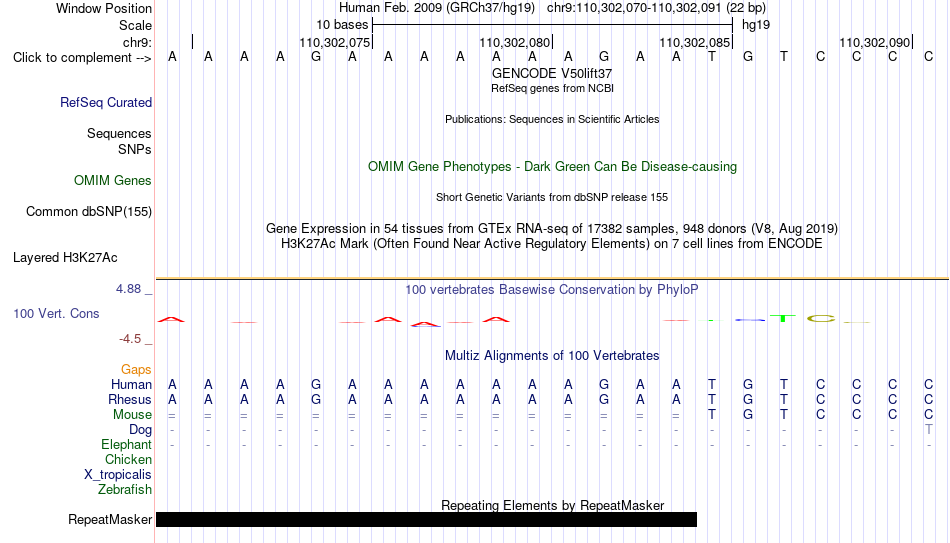The width and height of the screenshot is (950, 543).
Task: Click '100 vertebrates Basewise Conservation by PhyloP' title
Action: click(x=552, y=290)
